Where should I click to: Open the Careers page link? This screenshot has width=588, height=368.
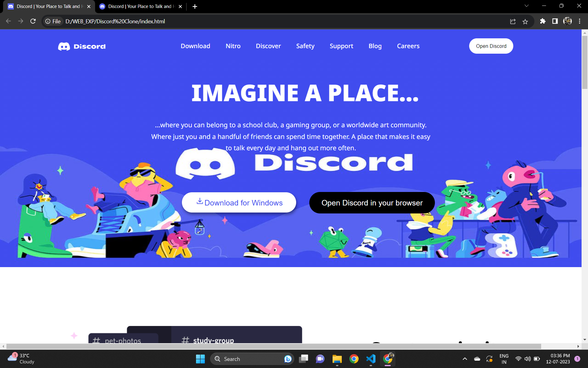pyautogui.click(x=408, y=46)
